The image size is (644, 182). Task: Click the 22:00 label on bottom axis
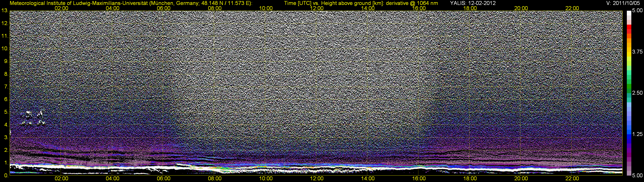coord(572,179)
